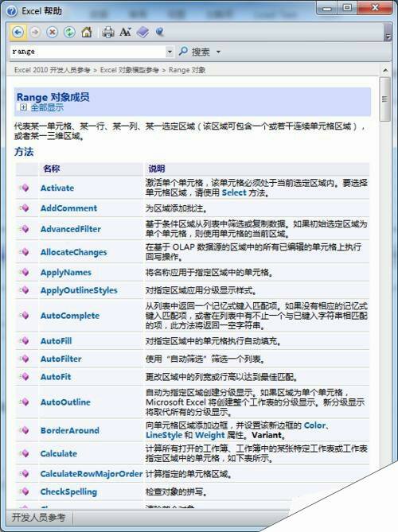Stop loading with the red X button
The height and width of the screenshot is (532, 398).
[52, 33]
